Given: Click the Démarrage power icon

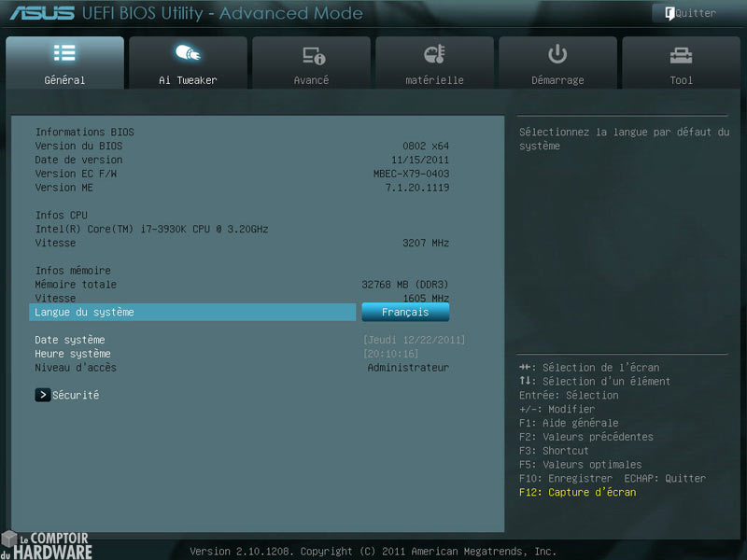Looking at the screenshot, I should (x=557, y=53).
